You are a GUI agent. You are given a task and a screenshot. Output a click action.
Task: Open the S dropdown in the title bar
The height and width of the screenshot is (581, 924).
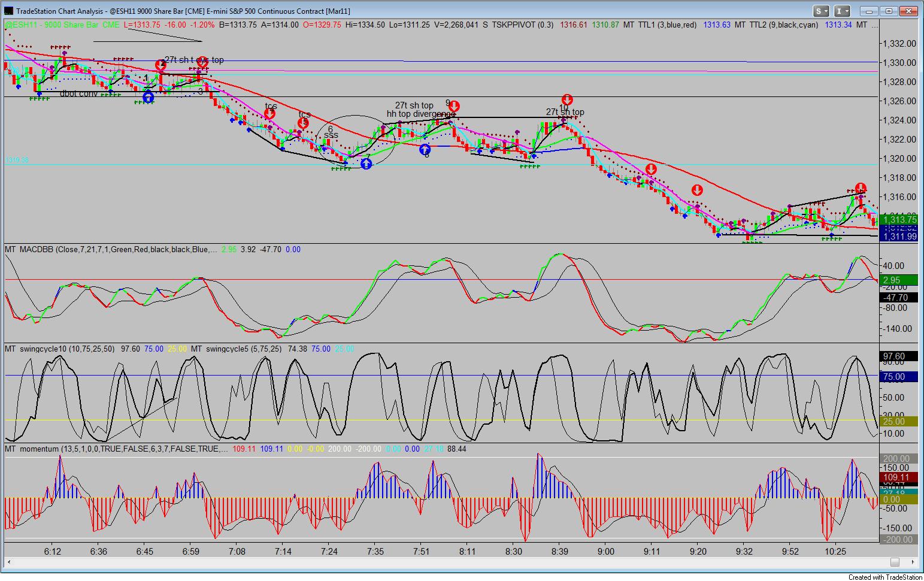(821, 11)
